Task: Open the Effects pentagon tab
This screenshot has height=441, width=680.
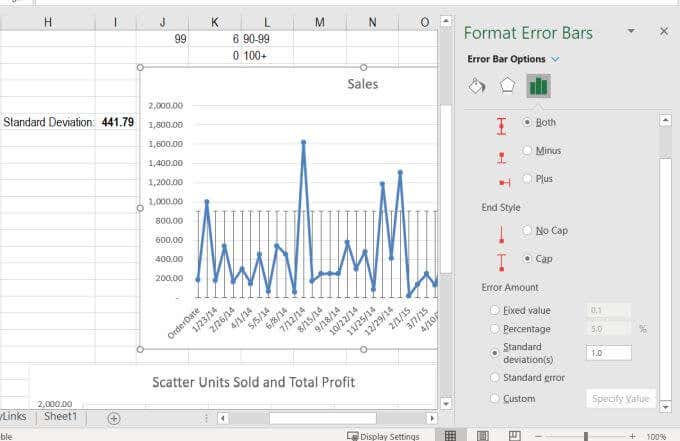Action: click(507, 86)
